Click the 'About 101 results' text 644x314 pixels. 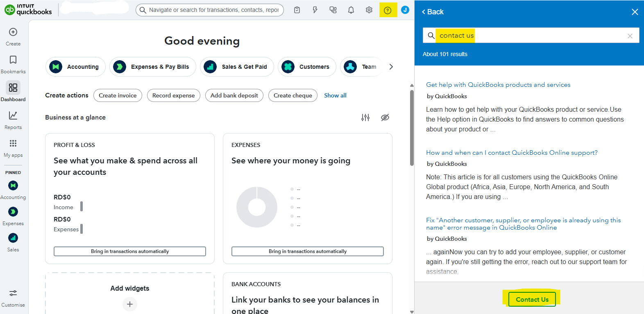pos(445,54)
